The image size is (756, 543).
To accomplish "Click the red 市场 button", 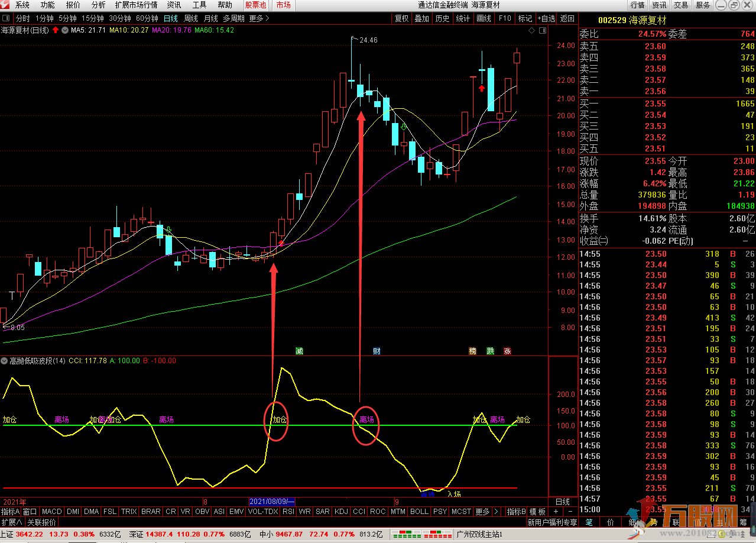I will coord(284,5).
